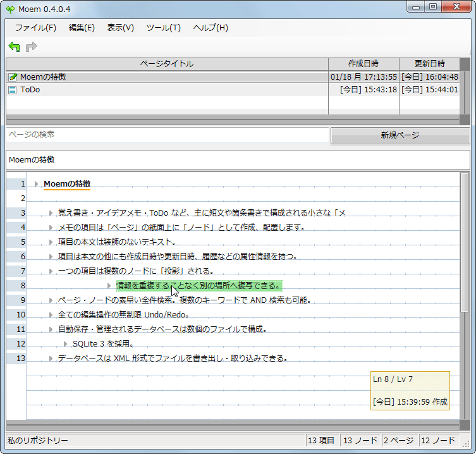Sort by 更新日時 column header
The image size is (476, 454).
(430, 64)
